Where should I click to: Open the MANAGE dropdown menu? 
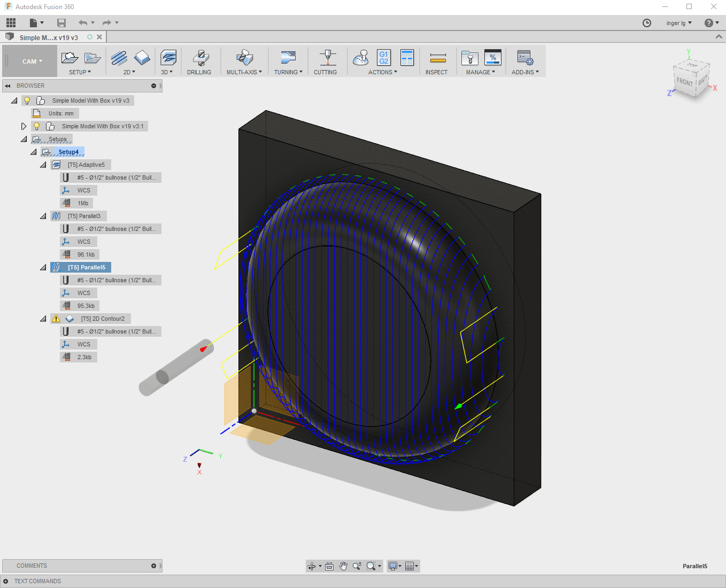tap(481, 72)
